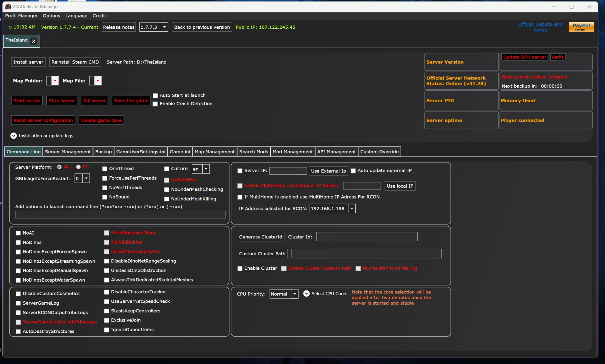Click the launch command line options field
Screen dimensions: 605x364
[x=120, y=215]
